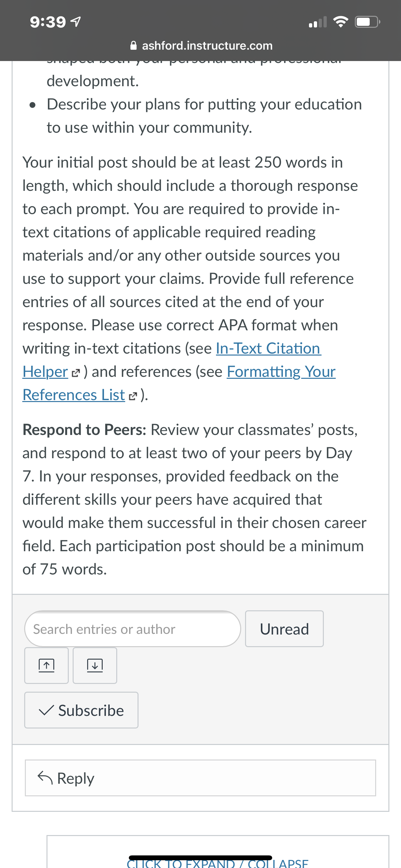Follow the References List link
The image size is (401, 868).
74,395
